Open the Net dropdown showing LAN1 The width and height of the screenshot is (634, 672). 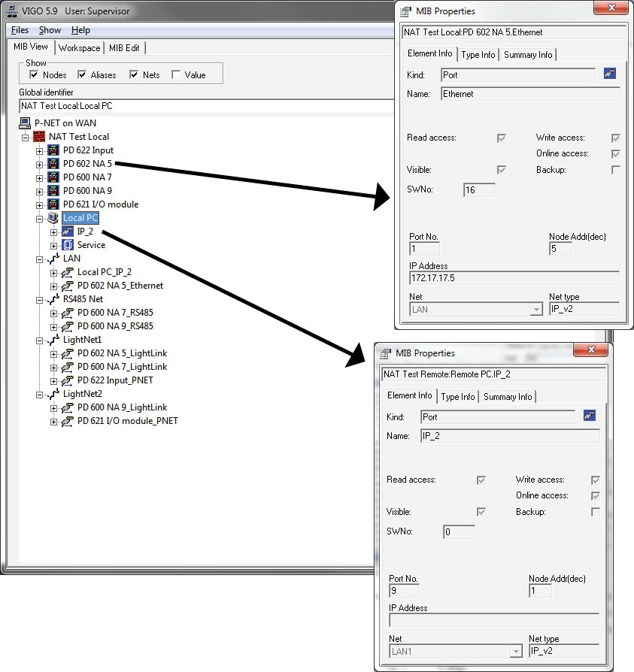[x=516, y=652]
